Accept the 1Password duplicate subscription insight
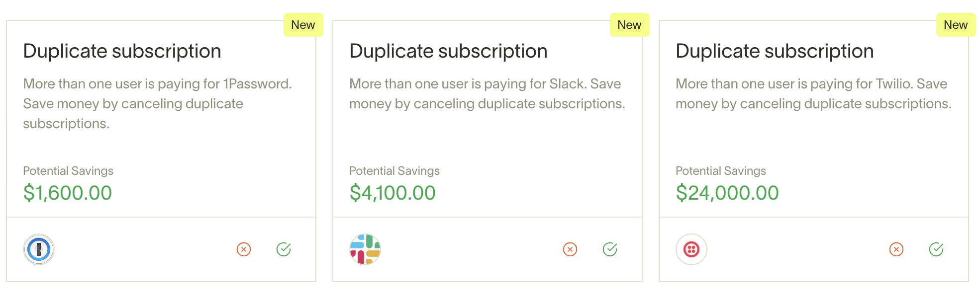Viewport: 980px width, 302px height. coord(284,249)
